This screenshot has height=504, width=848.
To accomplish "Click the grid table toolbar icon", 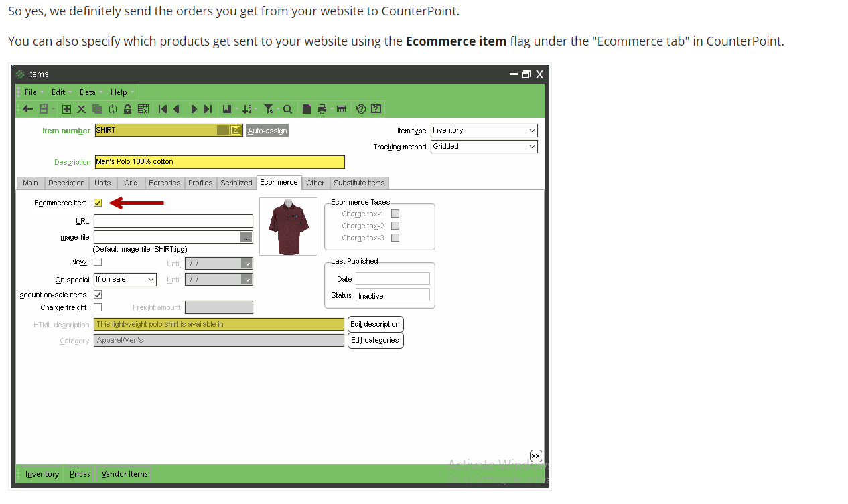I will (143, 109).
